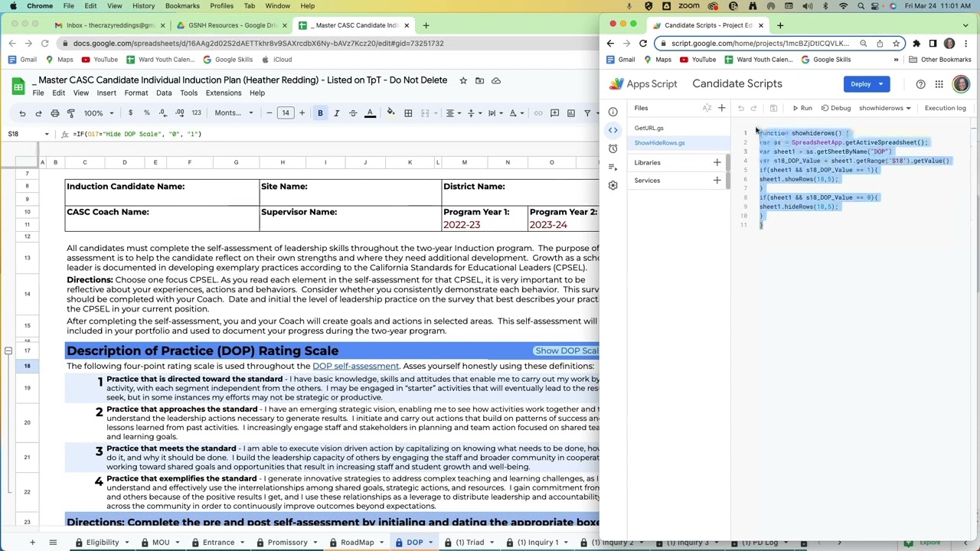Open the cell borders tool
980x551 pixels.
coord(408,113)
